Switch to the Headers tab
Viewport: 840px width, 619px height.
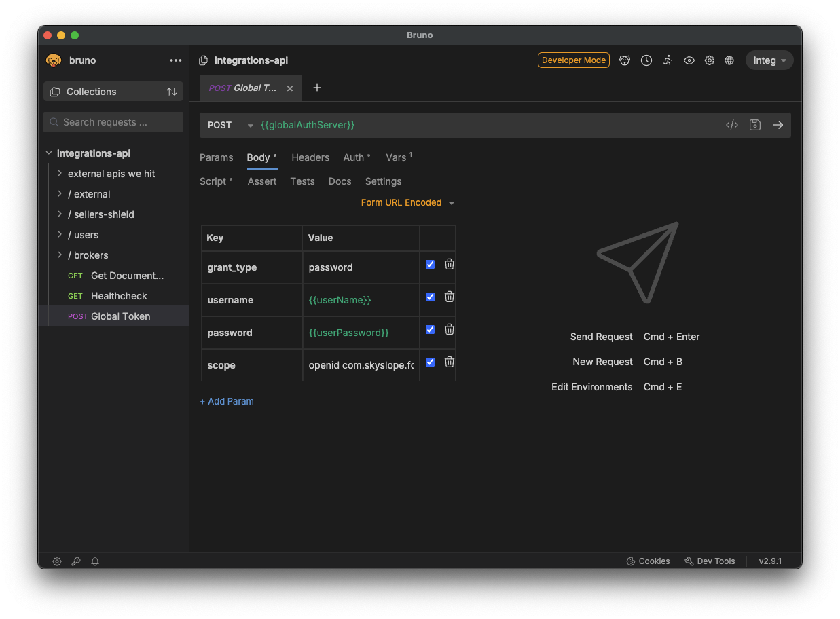pyautogui.click(x=310, y=157)
